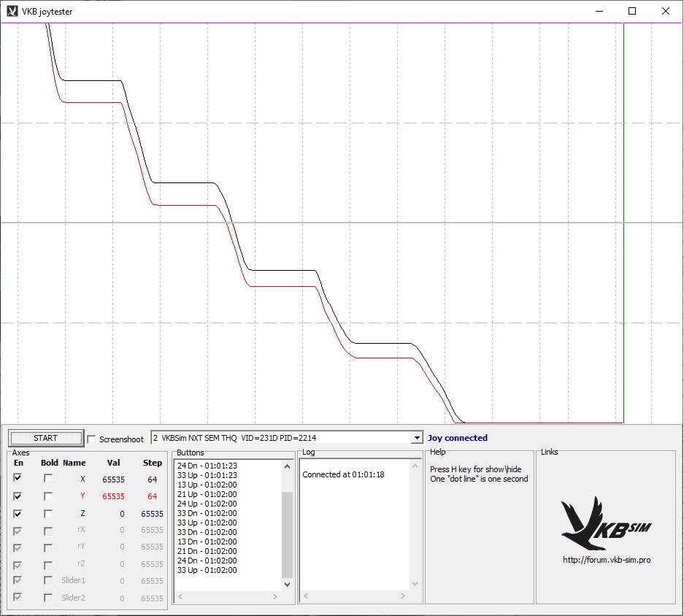Click Buttons list scroll right arrow

275,596
